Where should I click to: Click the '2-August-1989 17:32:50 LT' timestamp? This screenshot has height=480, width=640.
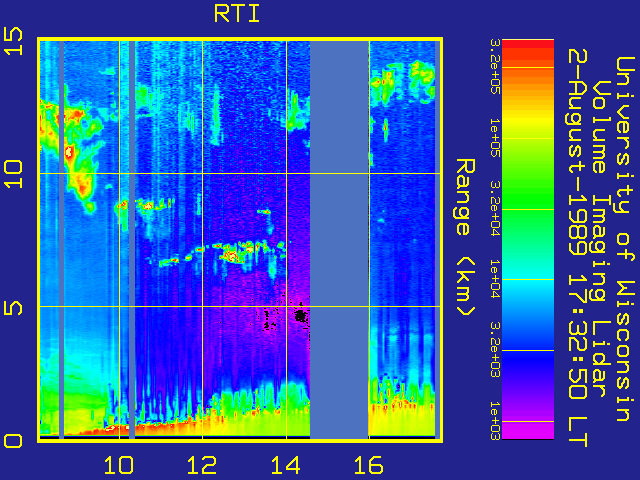578,248
